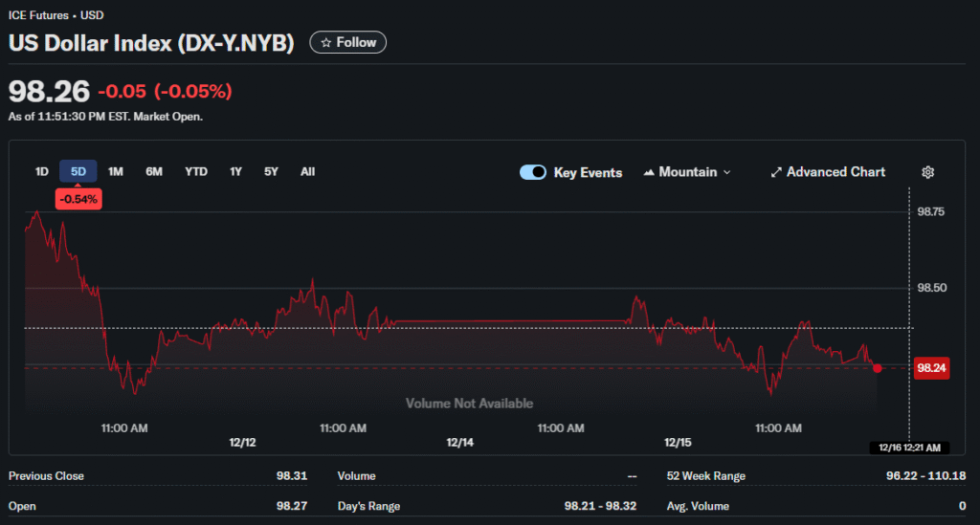Open chart settings gear icon

(927, 172)
